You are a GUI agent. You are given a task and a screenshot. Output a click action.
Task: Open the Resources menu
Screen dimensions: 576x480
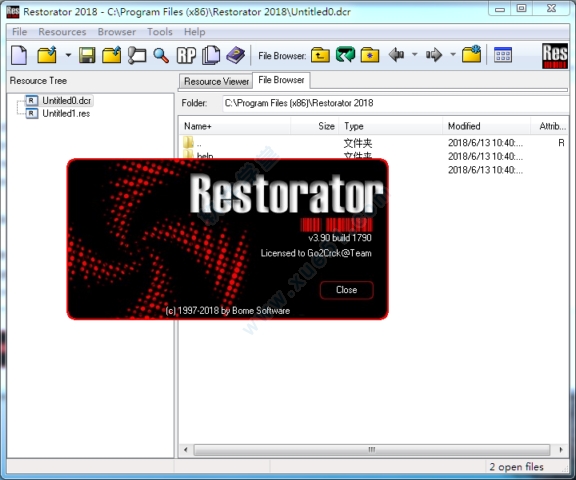point(62,32)
